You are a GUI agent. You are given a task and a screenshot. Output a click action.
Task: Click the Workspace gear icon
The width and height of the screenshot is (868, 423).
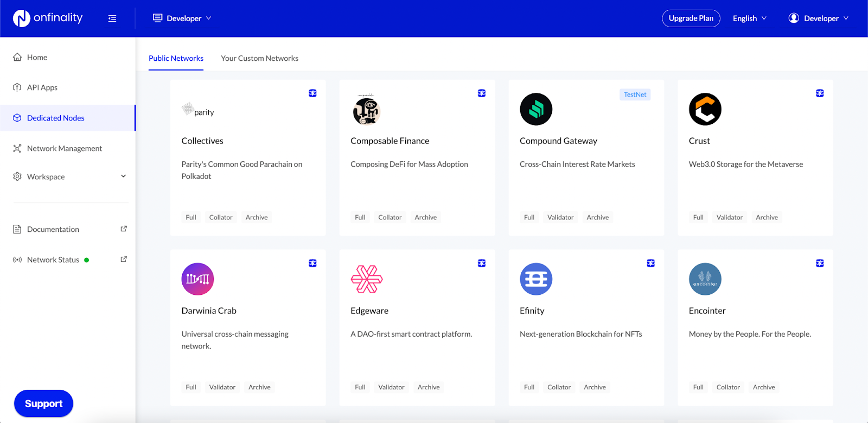[x=17, y=176]
